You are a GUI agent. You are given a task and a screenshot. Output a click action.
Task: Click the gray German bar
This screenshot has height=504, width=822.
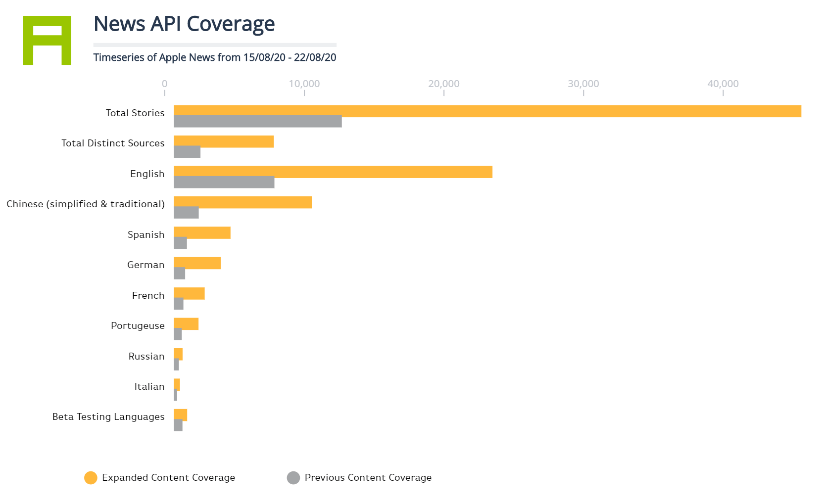179,274
